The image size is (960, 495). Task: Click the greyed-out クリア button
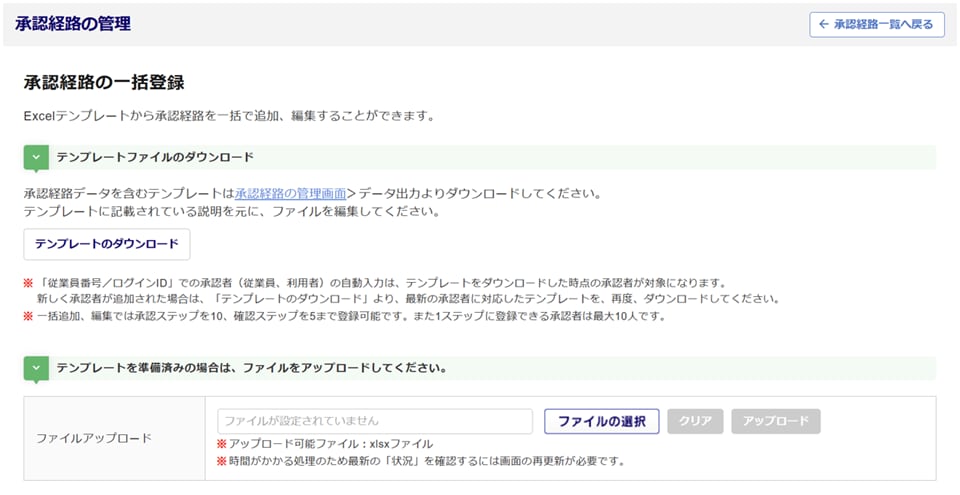pyautogui.click(x=695, y=421)
